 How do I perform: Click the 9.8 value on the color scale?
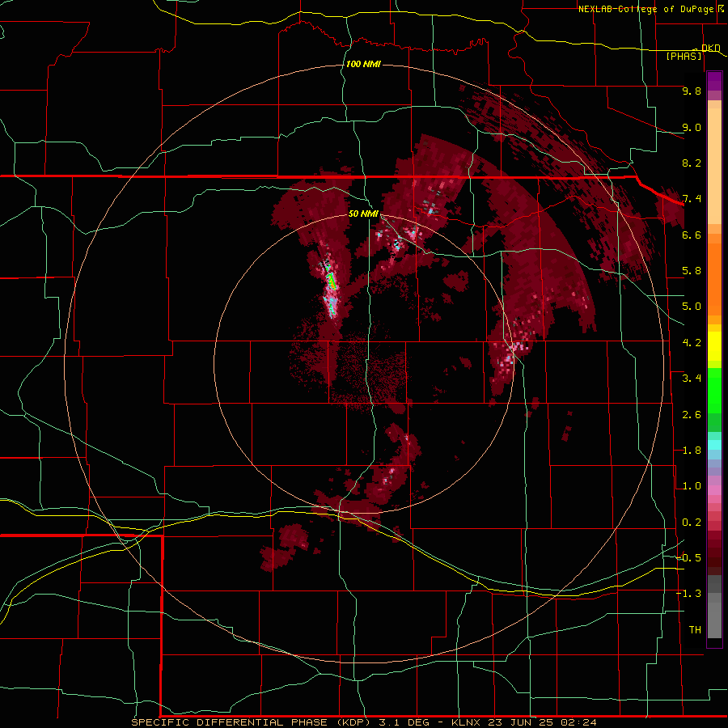(692, 91)
